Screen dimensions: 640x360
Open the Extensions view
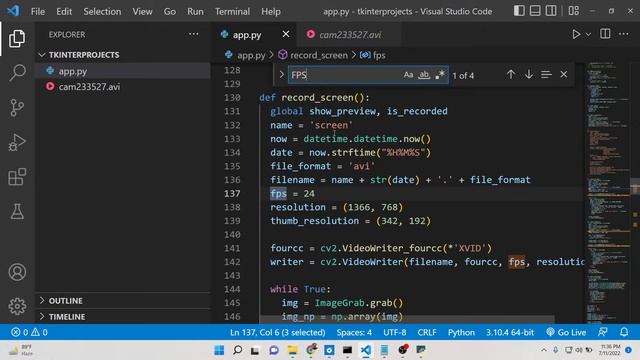point(17,177)
